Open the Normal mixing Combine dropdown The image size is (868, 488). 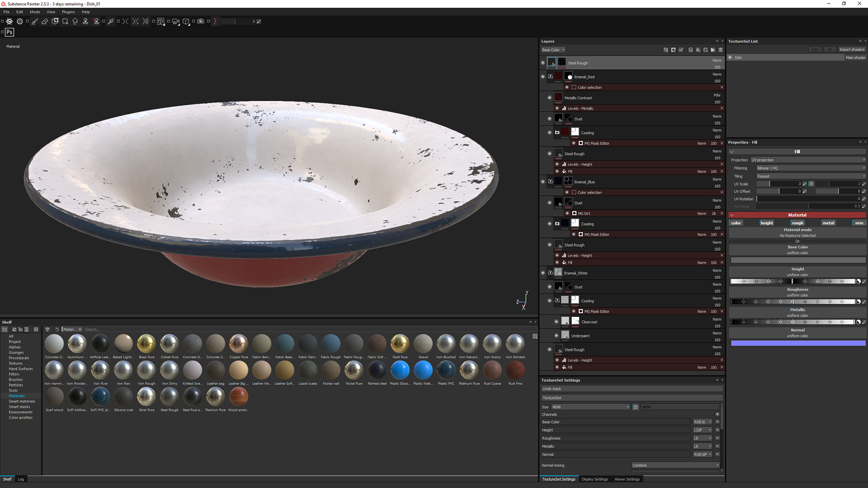point(675,465)
